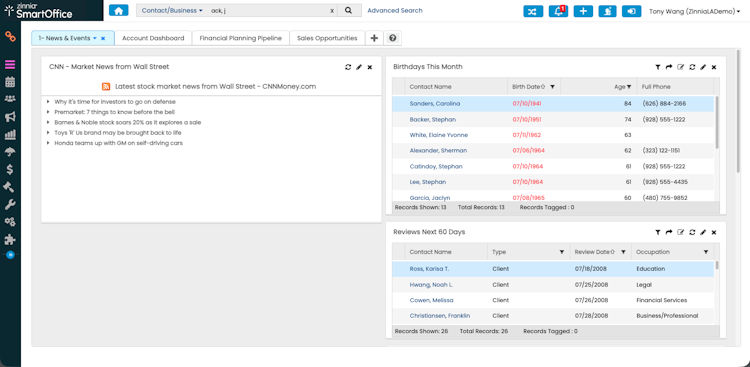Screen dimensions: 750x367
Task: Close the Reviews Next 60 Days panel
Action: click(x=714, y=233)
